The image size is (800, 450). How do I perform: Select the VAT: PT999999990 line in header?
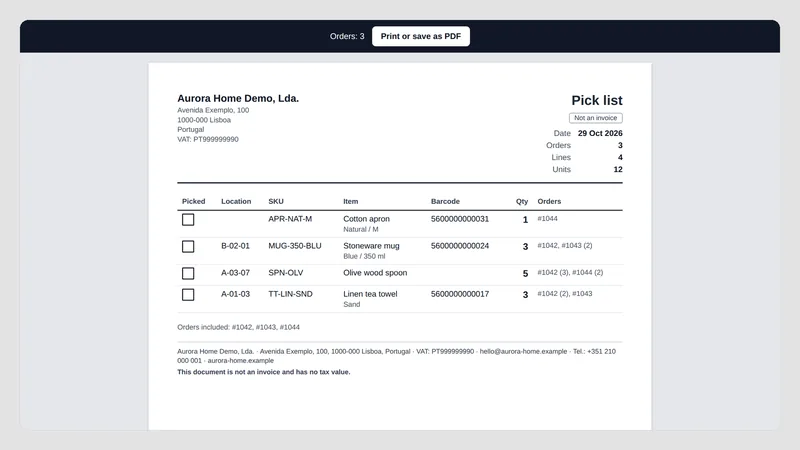[x=208, y=139]
